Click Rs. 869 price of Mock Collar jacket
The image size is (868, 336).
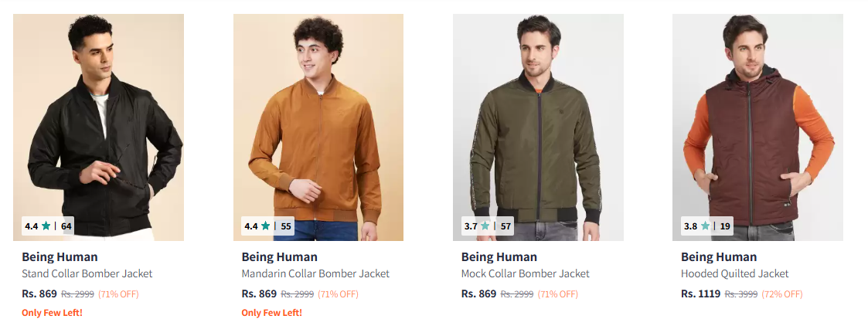pos(478,294)
